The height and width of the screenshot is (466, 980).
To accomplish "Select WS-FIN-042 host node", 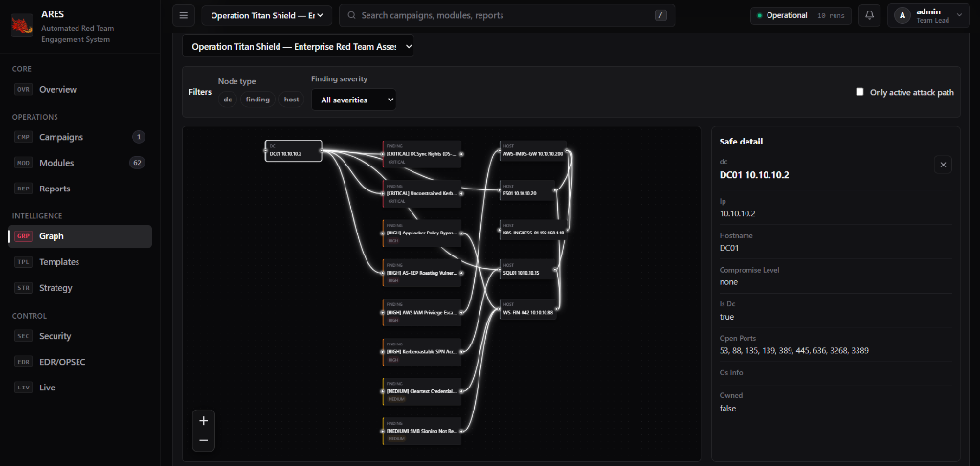I will point(527,308).
